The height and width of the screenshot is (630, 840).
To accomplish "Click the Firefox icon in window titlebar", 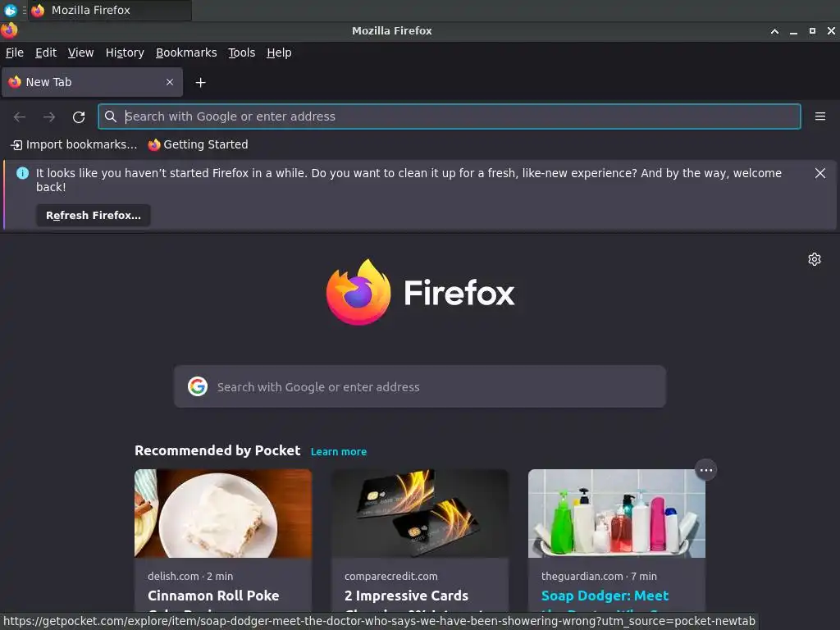I will coord(9,30).
